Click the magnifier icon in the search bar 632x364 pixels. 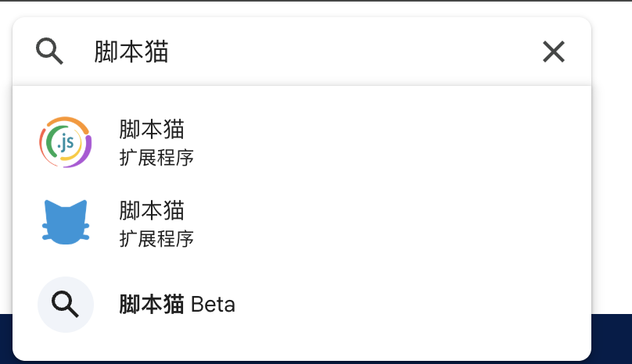point(50,52)
